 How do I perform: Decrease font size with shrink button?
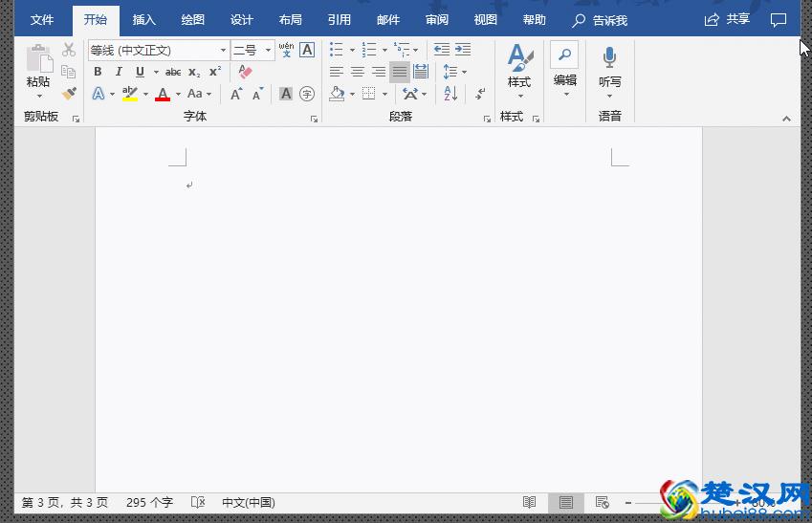click(x=257, y=94)
